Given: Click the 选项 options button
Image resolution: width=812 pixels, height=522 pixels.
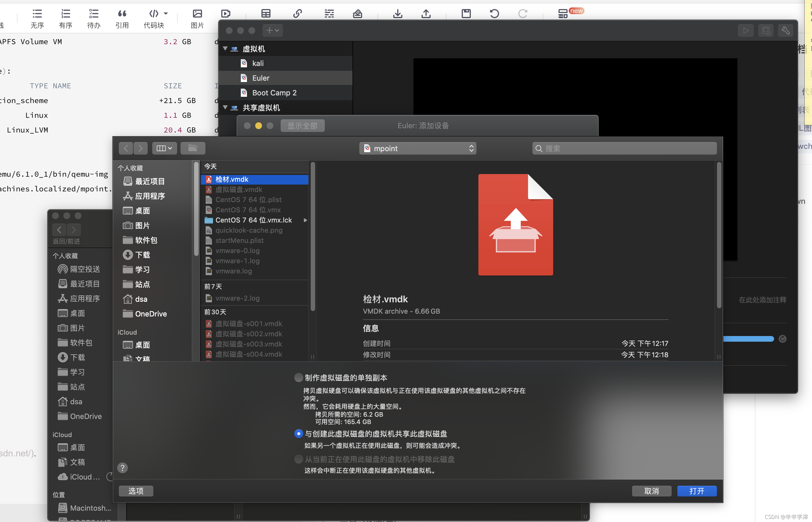Looking at the screenshot, I should (x=136, y=491).
